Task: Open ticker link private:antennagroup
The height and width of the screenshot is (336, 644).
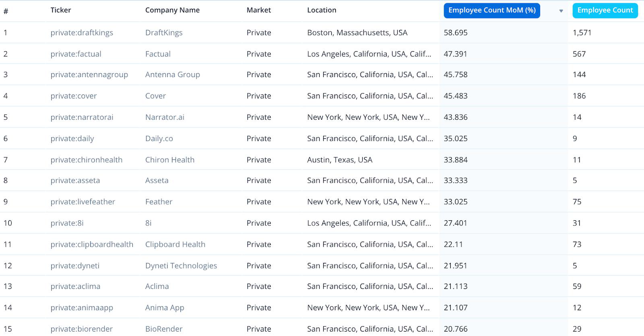Action: (x=89, y=74)
